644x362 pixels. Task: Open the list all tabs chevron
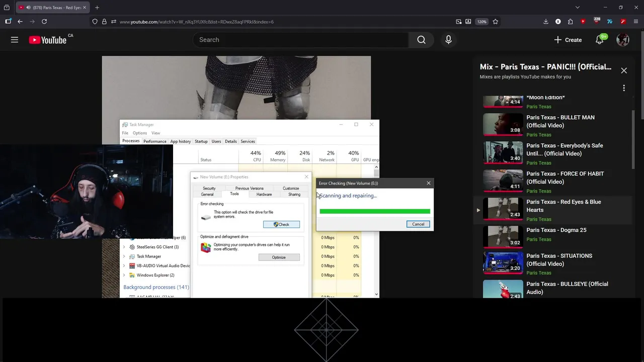(x=578, y=8)
